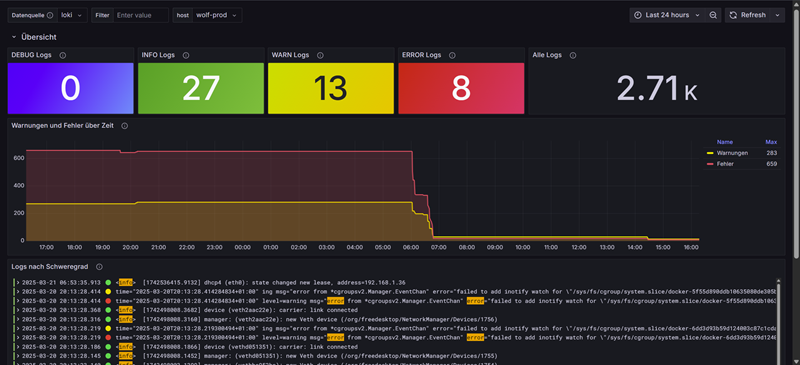Click green level dot of dhcp4 log line
This screenshot has height=365, width=800.
tap(108, 282)
